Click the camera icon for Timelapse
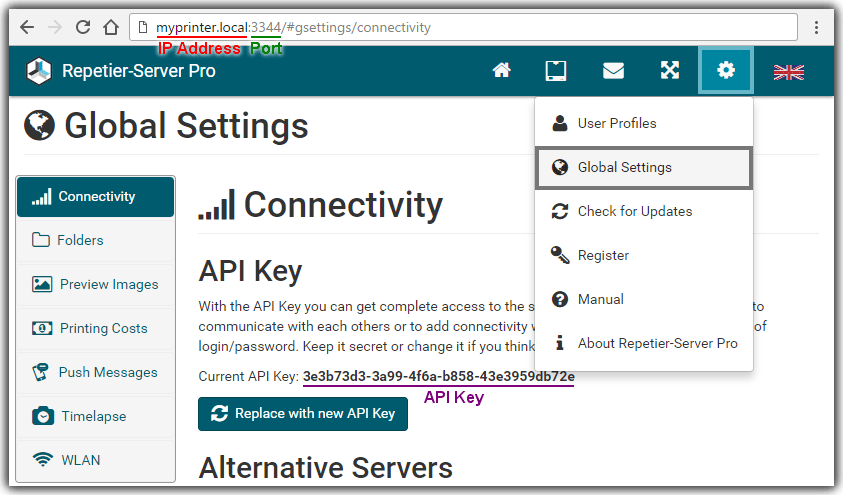 point(43,416)
